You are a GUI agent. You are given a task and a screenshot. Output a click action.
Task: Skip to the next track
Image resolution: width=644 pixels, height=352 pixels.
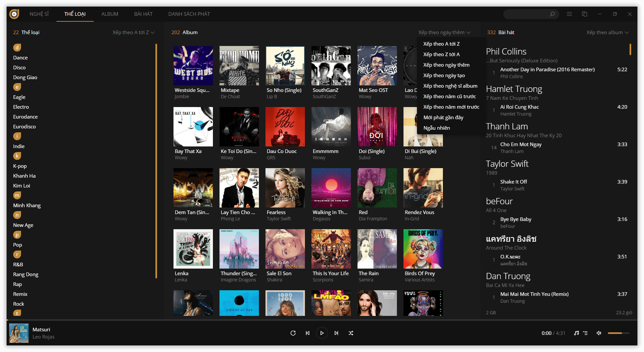(x=336, y=333)
